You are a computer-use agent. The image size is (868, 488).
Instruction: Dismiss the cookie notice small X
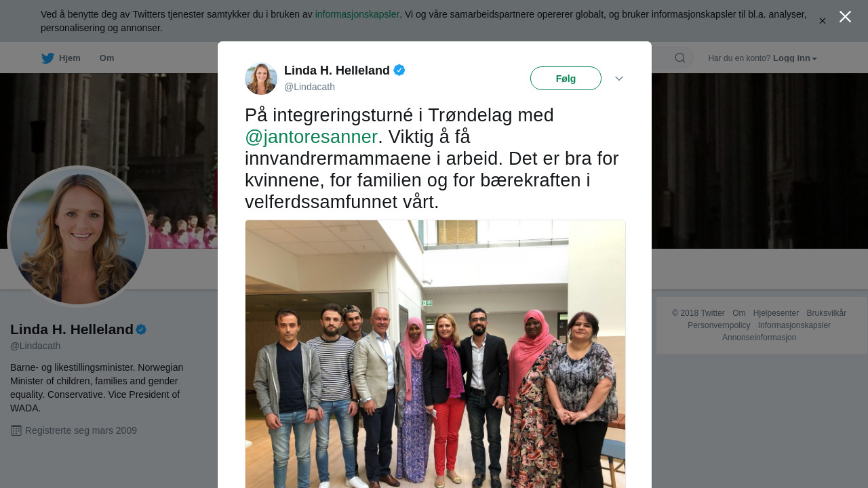pyautogui.click(x=823, y=21)
